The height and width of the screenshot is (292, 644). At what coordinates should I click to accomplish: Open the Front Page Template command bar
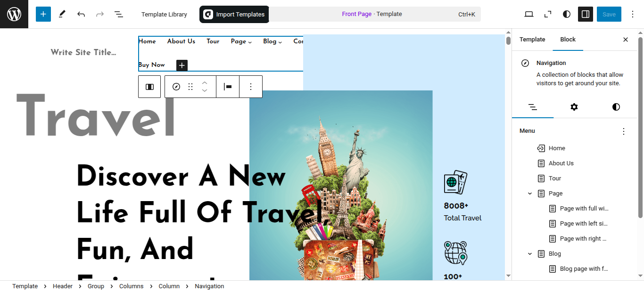[375, 14]
